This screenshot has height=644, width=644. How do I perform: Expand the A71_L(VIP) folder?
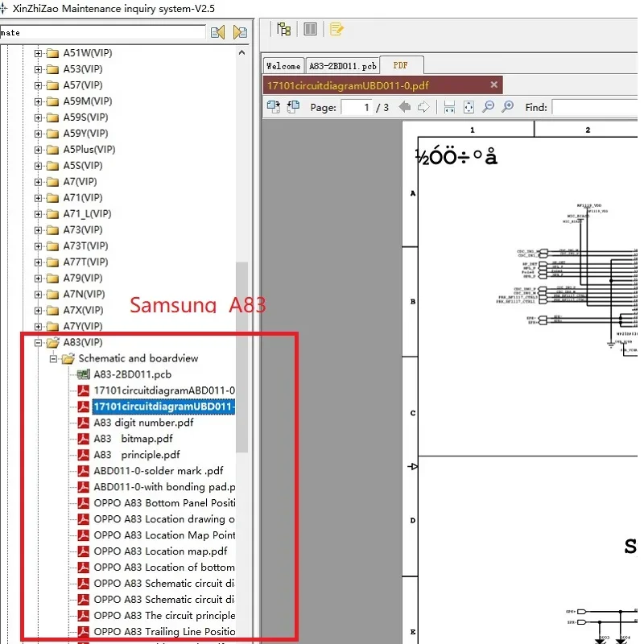(38, 214)
